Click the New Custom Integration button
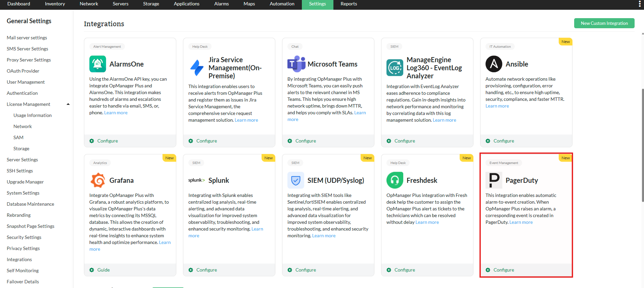Image resolution: width=644 pixels, height=288 pixels. point(604,23)
